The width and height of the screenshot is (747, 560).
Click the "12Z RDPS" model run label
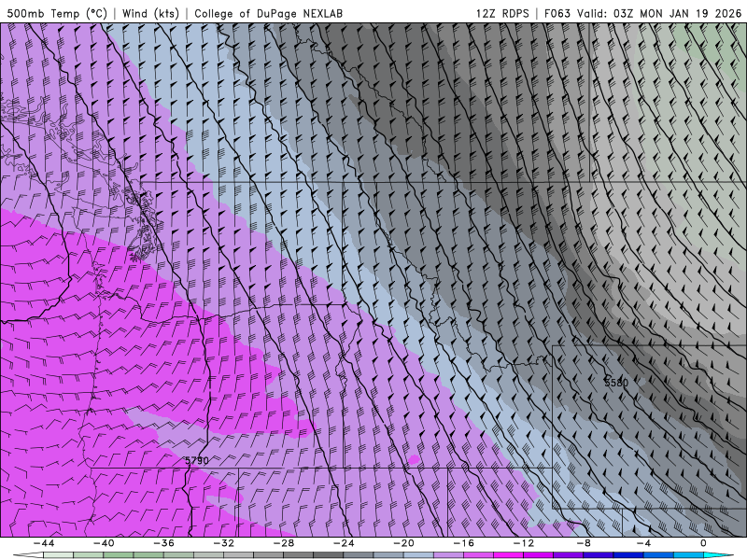tap(502, 13)
